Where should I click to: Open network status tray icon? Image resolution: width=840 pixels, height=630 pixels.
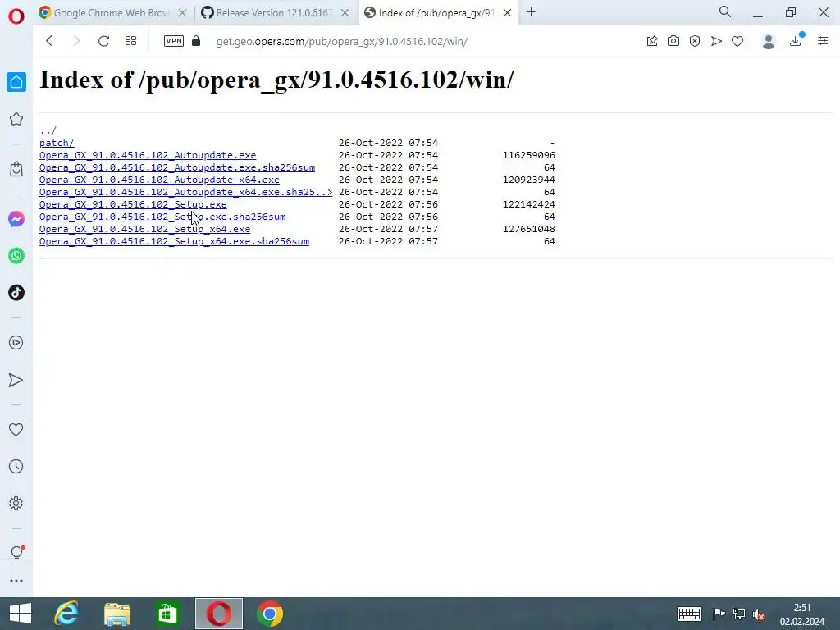(x=739, y=614)
